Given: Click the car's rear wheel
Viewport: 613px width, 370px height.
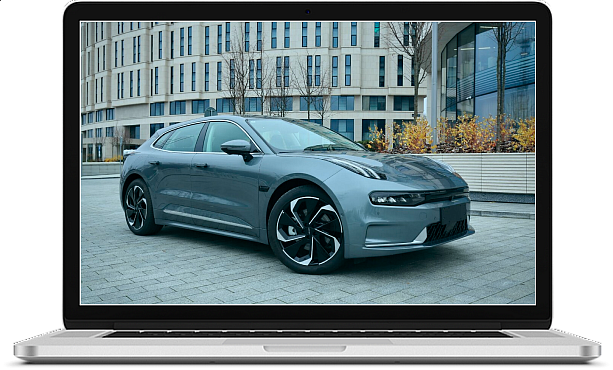Looking at the screenshot, I should click(138, 207).
